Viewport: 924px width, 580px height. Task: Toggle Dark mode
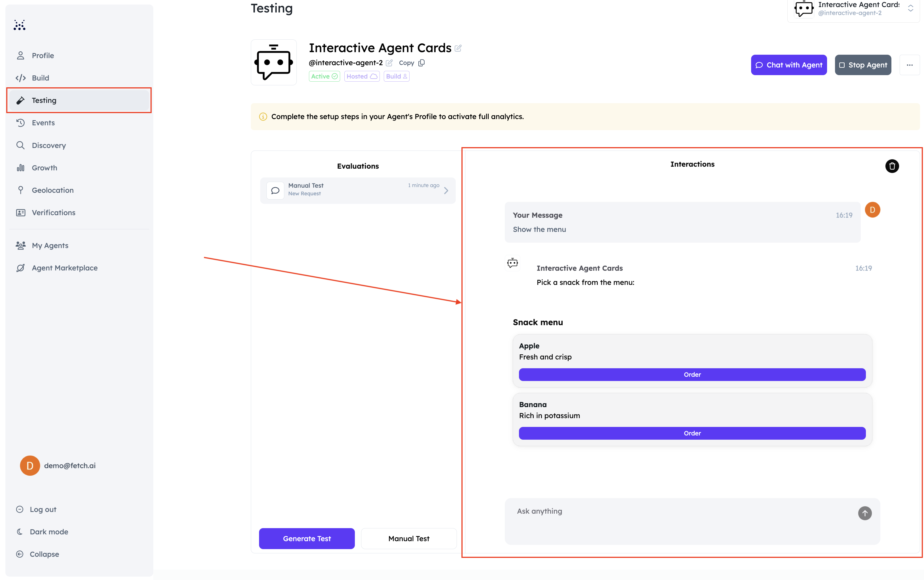42,532
